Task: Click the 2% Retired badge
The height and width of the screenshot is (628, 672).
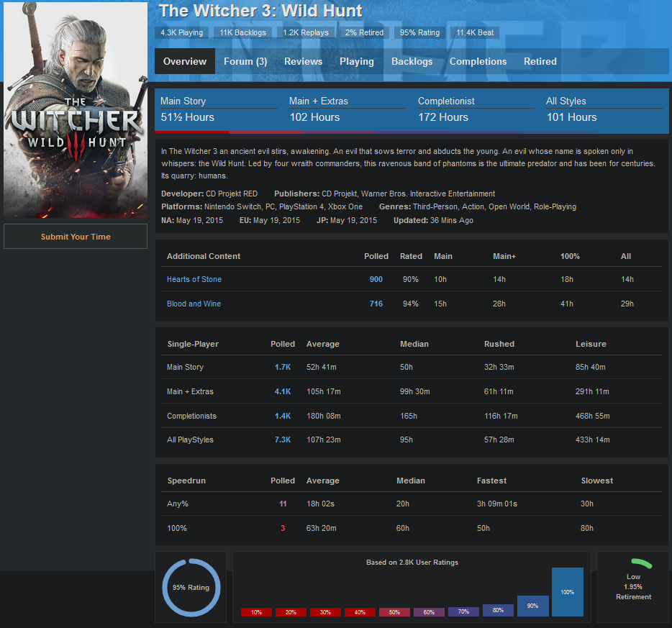Action: [364, 32]
